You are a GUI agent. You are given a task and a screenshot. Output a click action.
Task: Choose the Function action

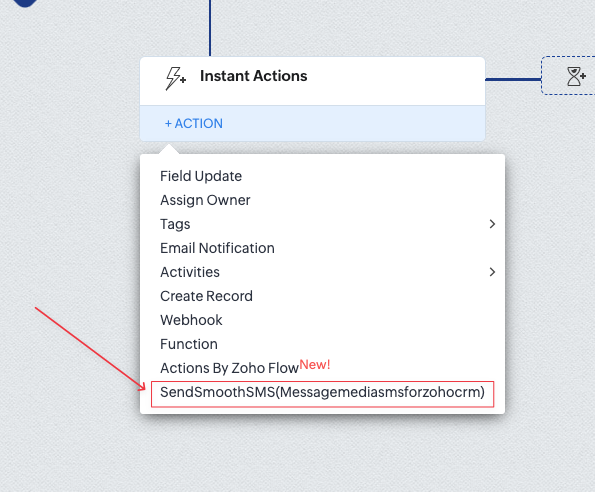click(189, 344)
